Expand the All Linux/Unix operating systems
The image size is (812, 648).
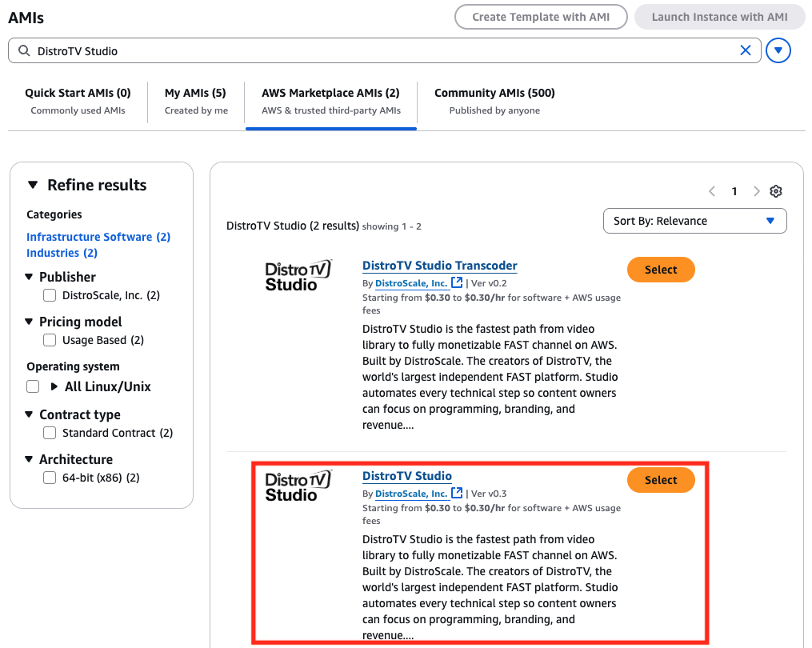(54, 386)
